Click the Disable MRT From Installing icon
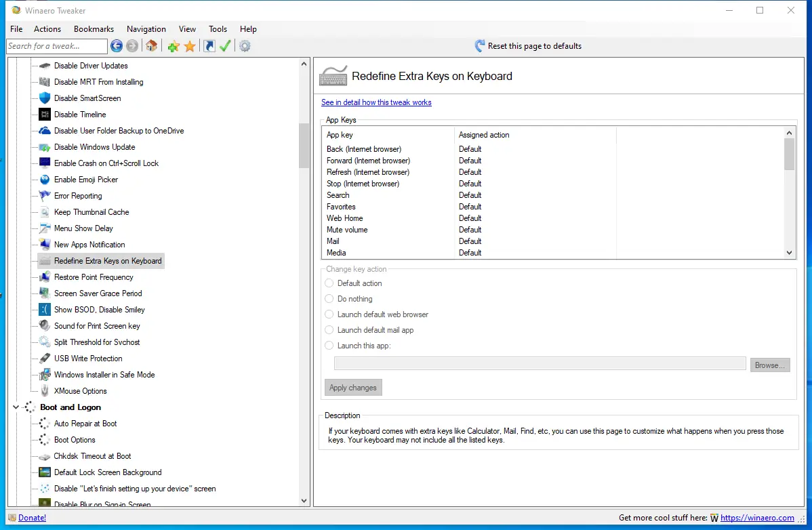This screenshot has width=812, height=530. pyautogui.click(x=45, y=82)
